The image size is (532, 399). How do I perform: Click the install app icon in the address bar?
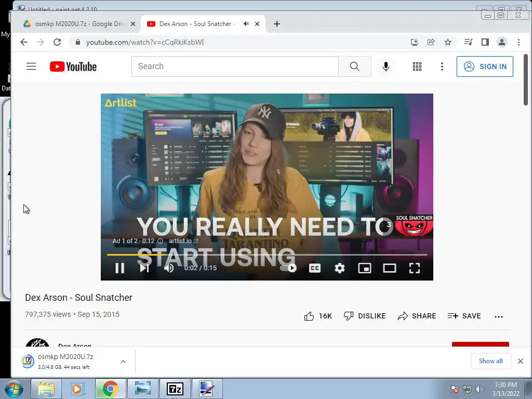point(414,42)
